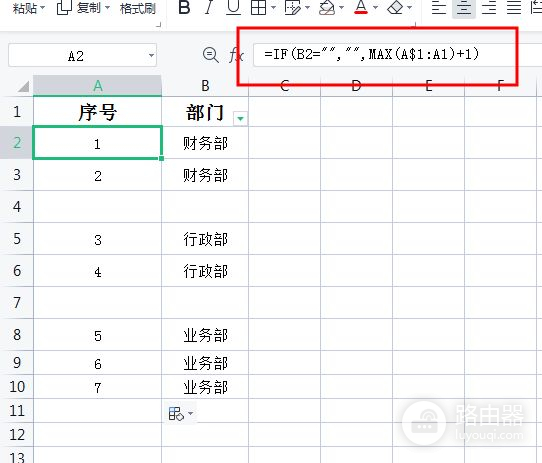Click cell A9 containing 6
542x463 pixels.
pyautogui.click(x=97, y=363)
